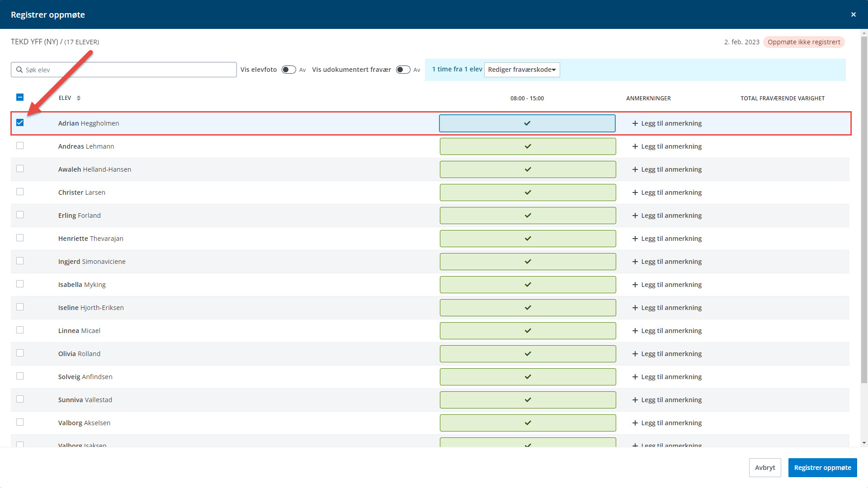
Task: Add anmerkning for Solveig Anfindsen
Action: 667,377
